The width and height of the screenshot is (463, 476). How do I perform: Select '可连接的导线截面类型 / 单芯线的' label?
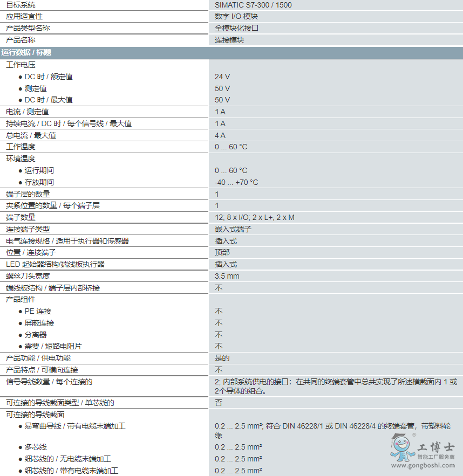(60, 403)
